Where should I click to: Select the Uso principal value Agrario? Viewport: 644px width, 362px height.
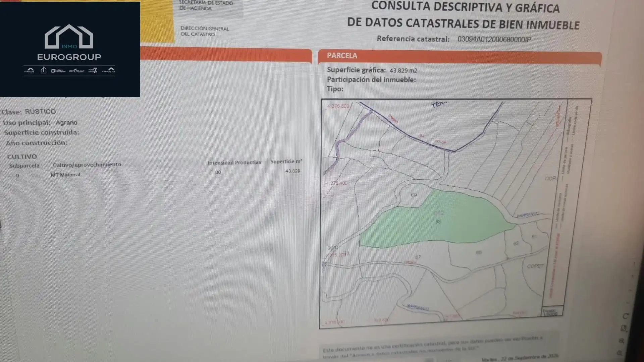[x=66, y=123]
